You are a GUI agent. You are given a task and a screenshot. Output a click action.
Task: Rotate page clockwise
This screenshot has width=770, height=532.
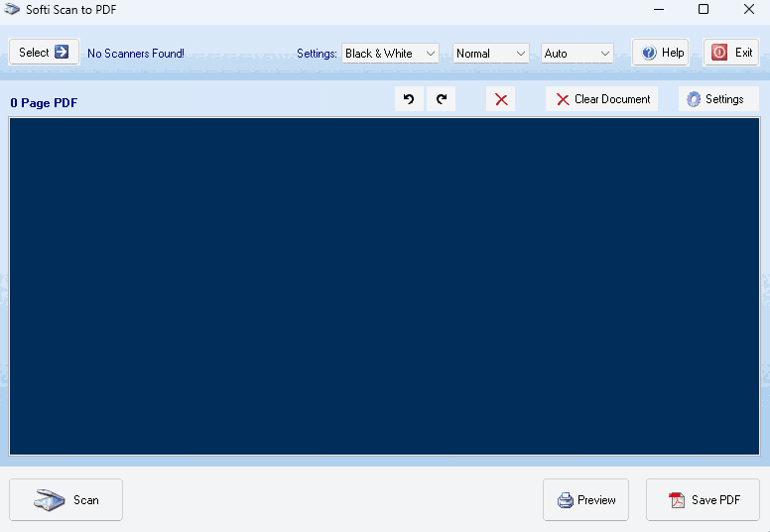tap(441, 99)
